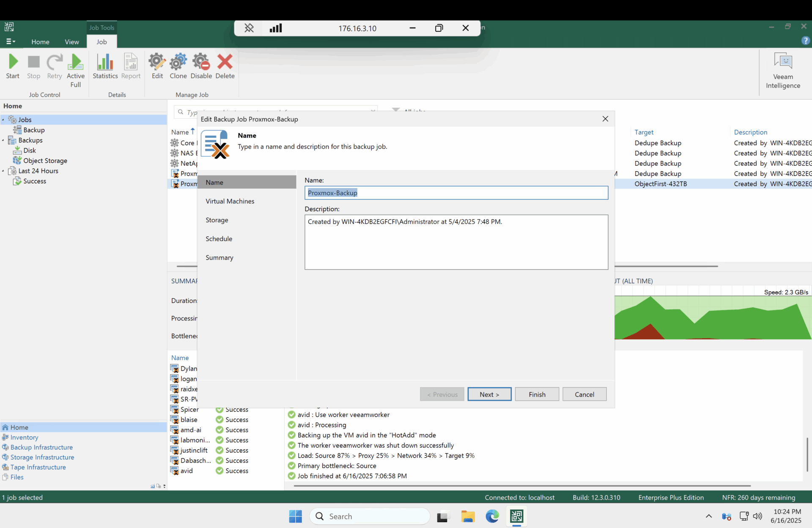
Task: Click Veeam console taskbar icon
Action: click(517, 516)
